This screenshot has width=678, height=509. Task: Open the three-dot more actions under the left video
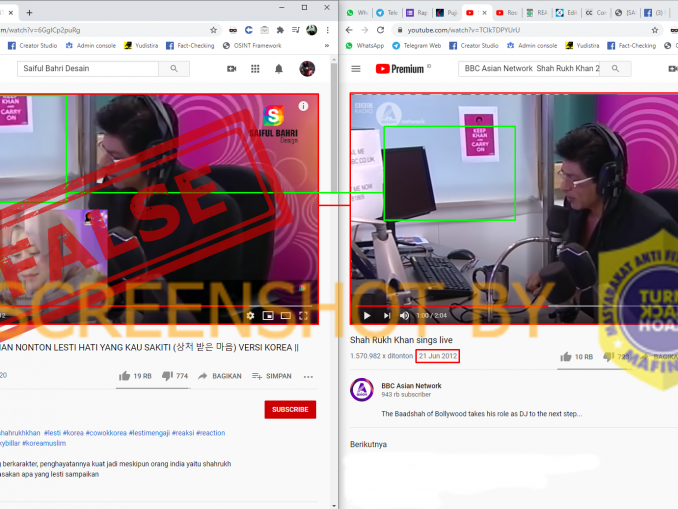(308, 377)
